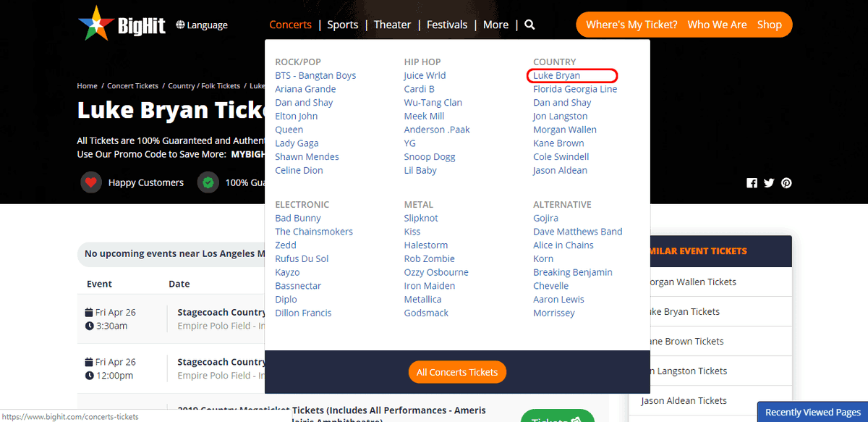Select Godsmack
868x422 pixels.
point(426,313)
